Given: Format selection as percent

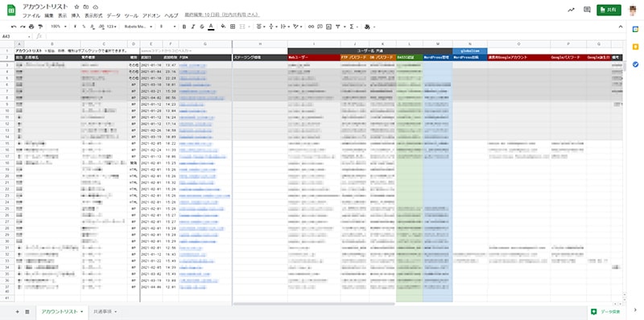Looking at the screenshot, I should click(x=84, y=27).
